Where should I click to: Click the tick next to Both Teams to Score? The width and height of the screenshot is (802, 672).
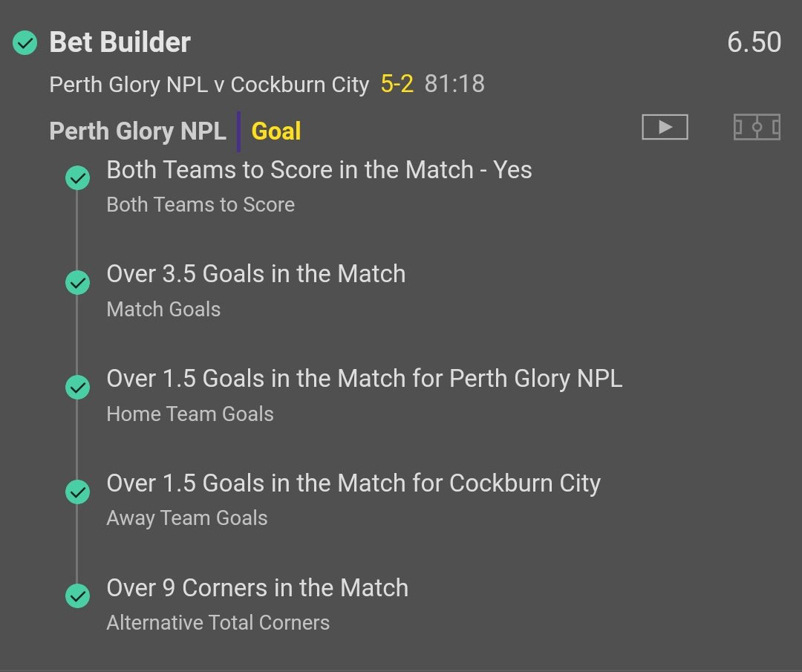77,178
